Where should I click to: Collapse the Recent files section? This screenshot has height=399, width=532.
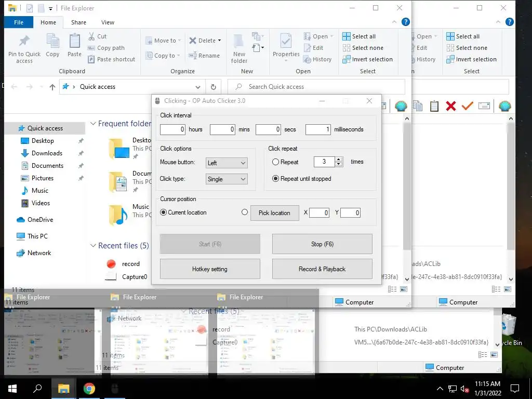[93, 245]
